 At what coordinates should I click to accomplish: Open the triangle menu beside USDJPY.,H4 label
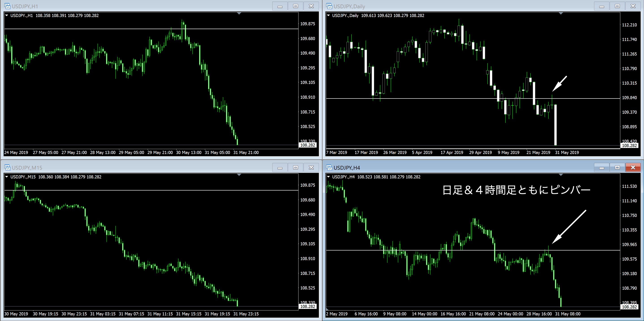(328, 177)
